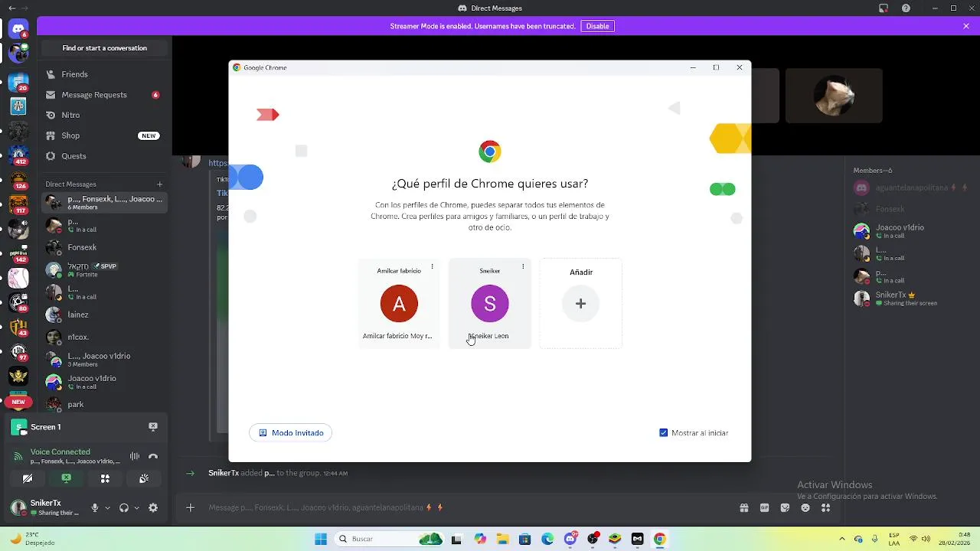The height and width of the screenshot is (551, 980).
Task: Open Shop in Discord sidebar
Action: pyautogui.click(x=104, y=135)
